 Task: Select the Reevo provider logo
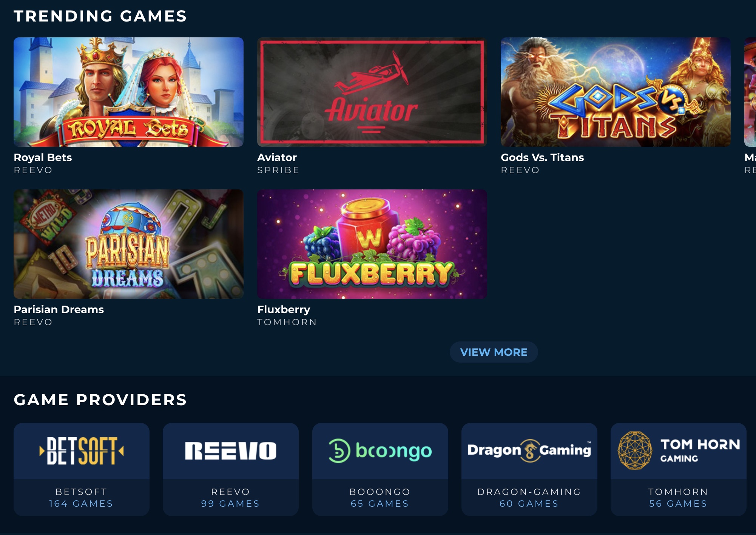231,451
